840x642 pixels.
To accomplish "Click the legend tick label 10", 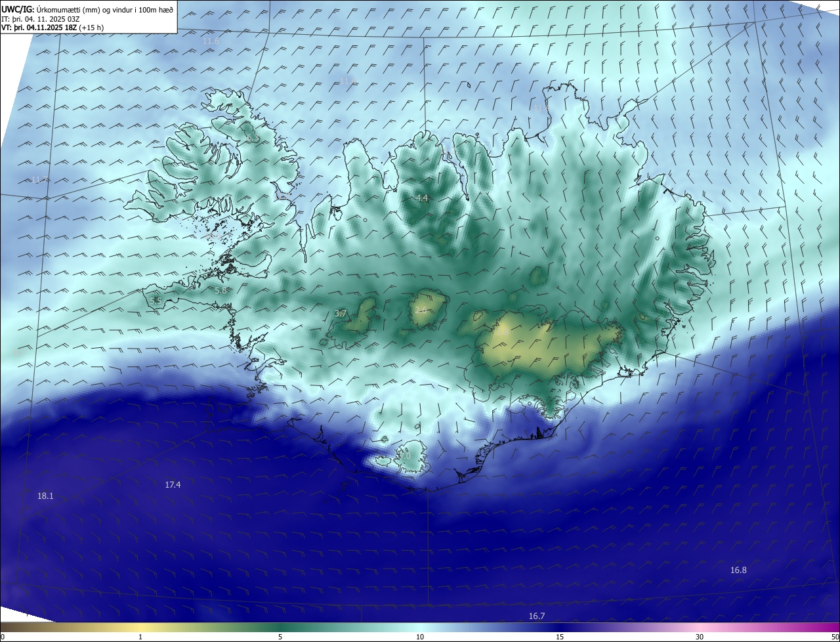I will click(x=420, y=637).
